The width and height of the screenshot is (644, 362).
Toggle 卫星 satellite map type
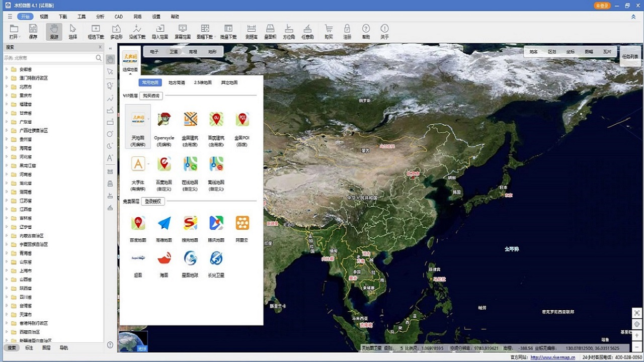pos(174,52)
